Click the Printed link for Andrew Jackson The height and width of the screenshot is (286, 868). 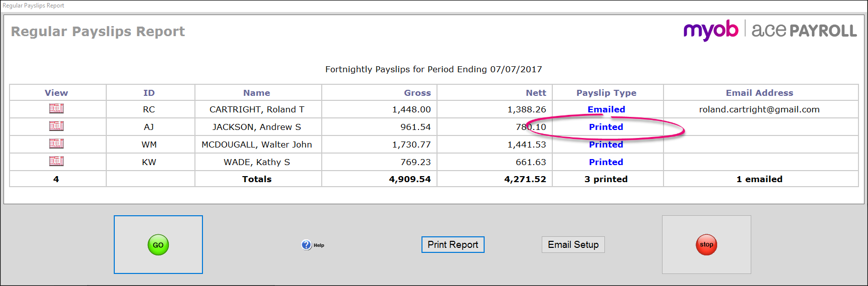606,127
